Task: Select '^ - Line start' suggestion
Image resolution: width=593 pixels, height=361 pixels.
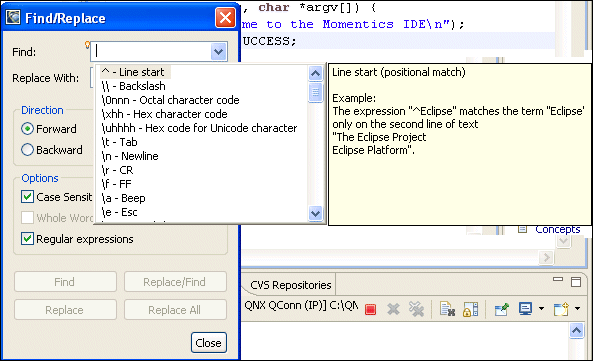Action: 135,72
